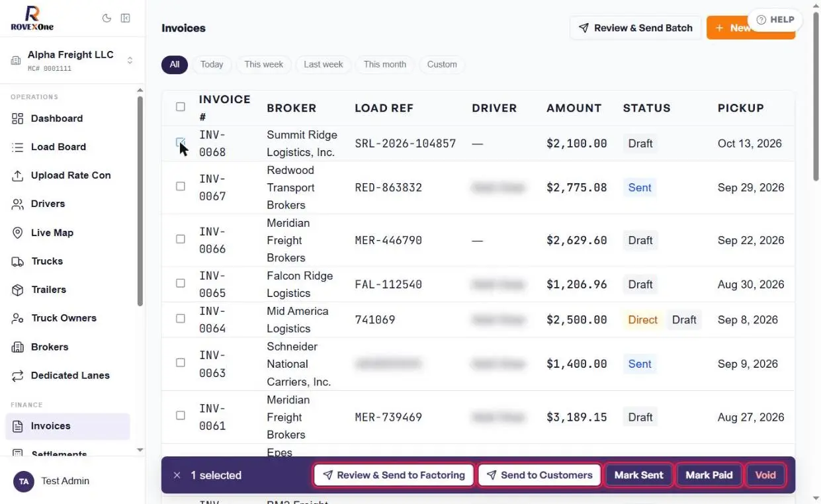
Task: Click amount $2,775.08
Action: pos(577,187)
